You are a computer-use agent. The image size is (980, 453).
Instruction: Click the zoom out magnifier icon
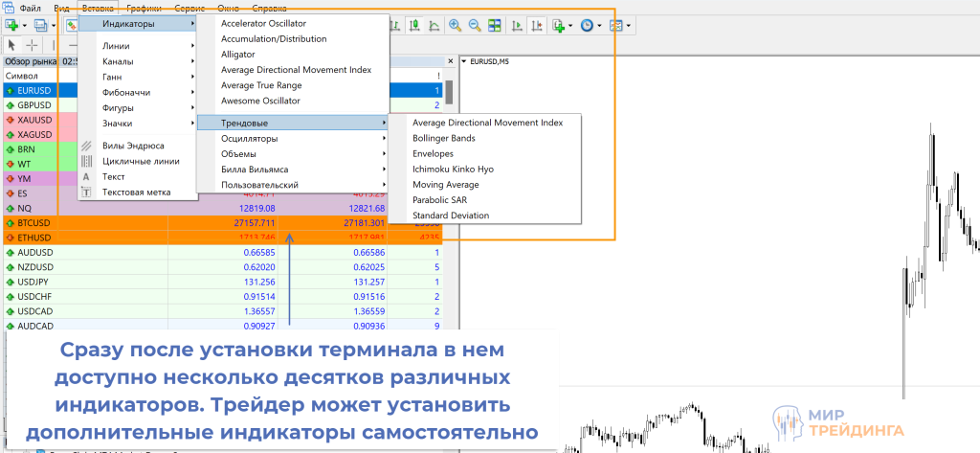click(x=474, y=25)
